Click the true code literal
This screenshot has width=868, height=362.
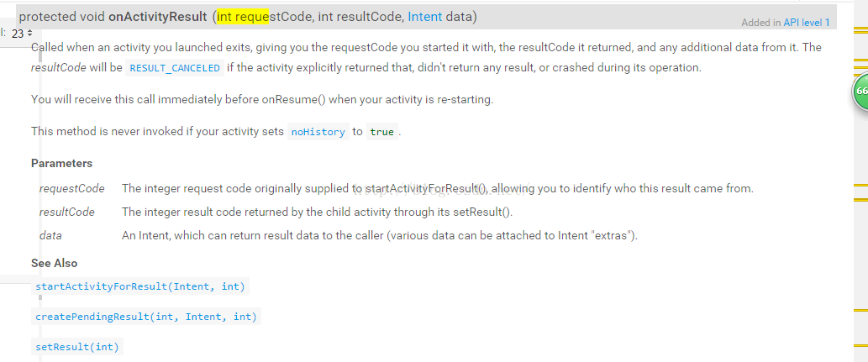382,132
